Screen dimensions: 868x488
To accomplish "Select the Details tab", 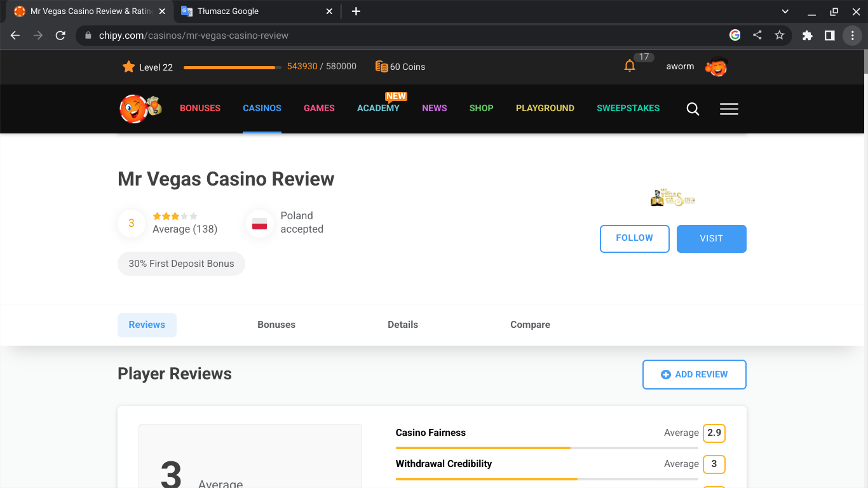I will click(403, 325).
